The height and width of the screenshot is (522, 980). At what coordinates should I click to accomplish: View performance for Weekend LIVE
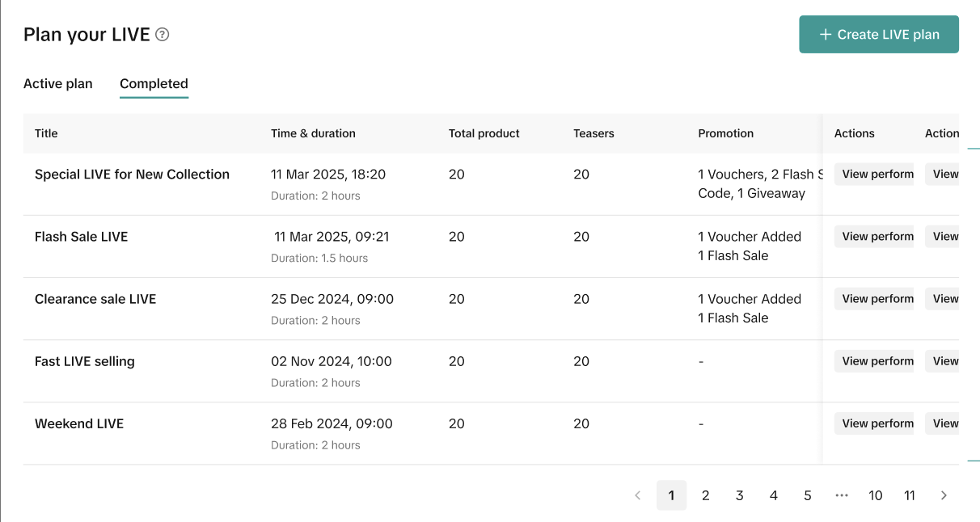[x=874, y=423]
